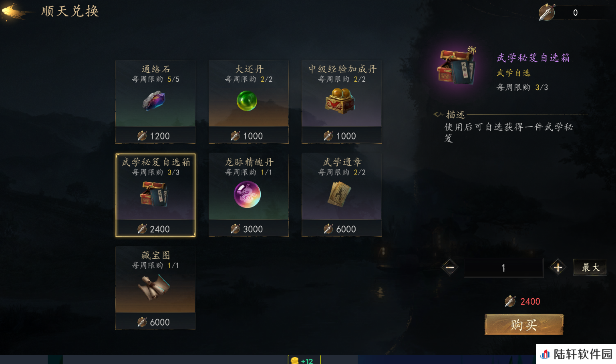Click the 6000 price bar under 藏宝图
616x364 pixels.
[x=155, y=322]
